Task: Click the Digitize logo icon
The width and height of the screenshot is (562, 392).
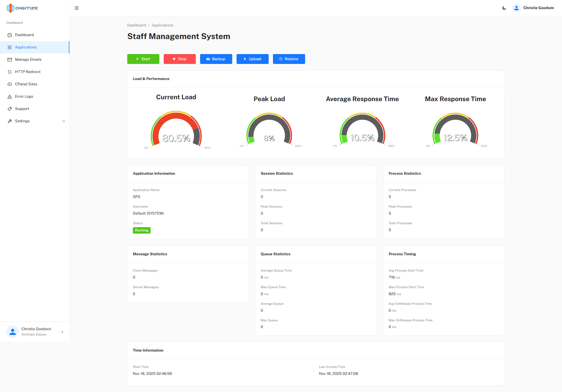Action: pos(10,8)
